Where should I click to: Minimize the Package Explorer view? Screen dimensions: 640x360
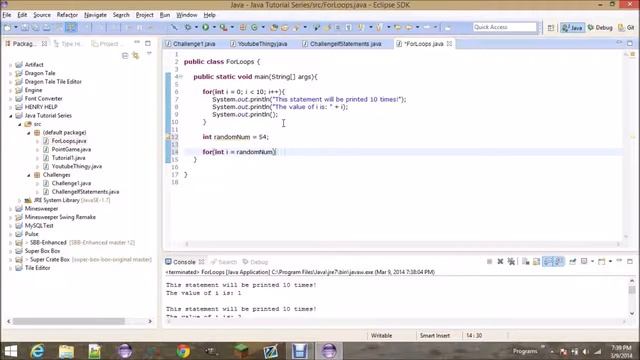[x=137, y=43]
